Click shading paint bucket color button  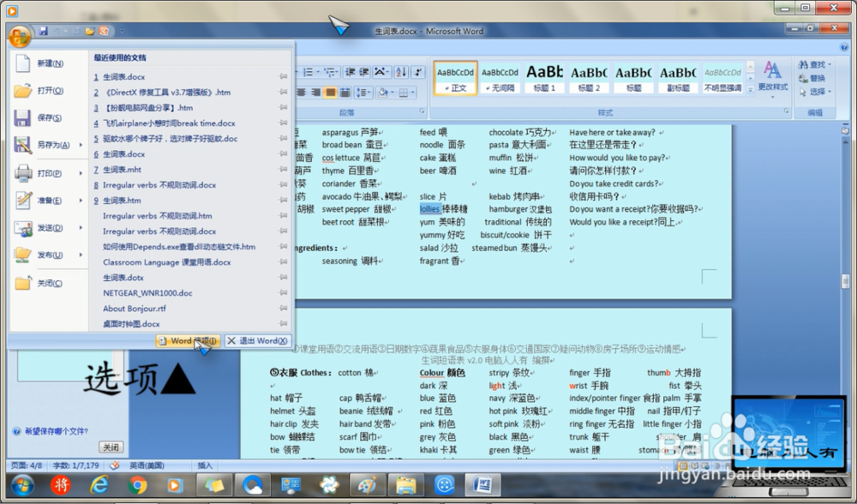tap(383, 93)
